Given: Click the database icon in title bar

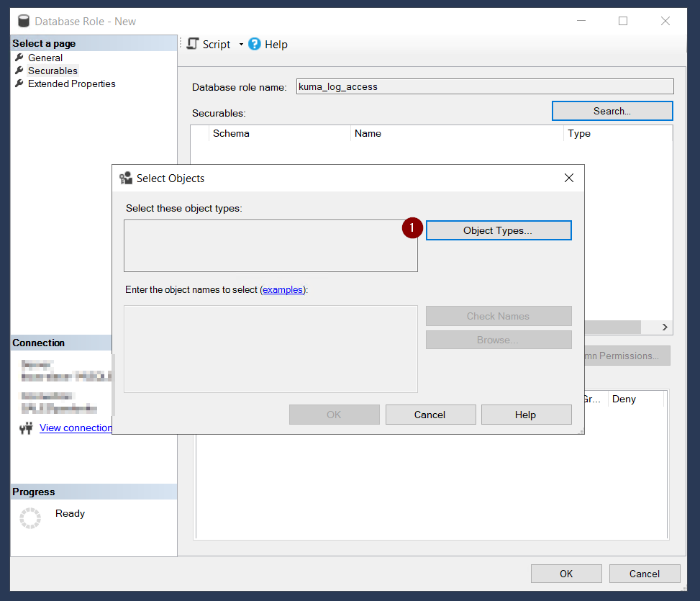Looking at the screenshot, I should point(24,21).
